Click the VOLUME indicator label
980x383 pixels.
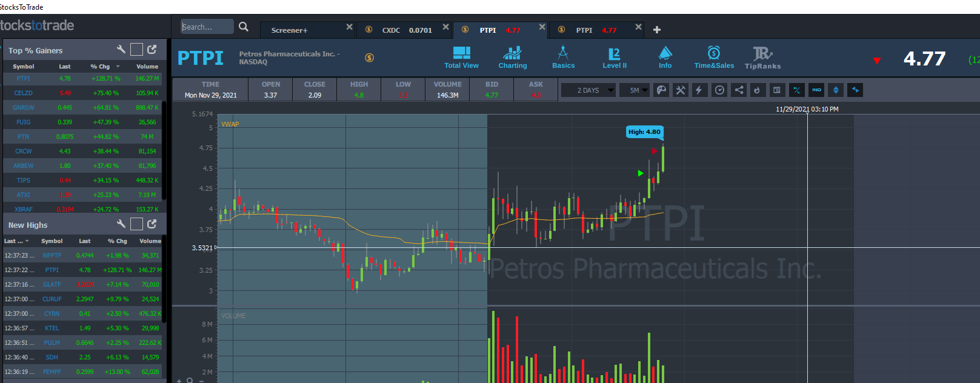pyautogui.click(x=234, y=316)
